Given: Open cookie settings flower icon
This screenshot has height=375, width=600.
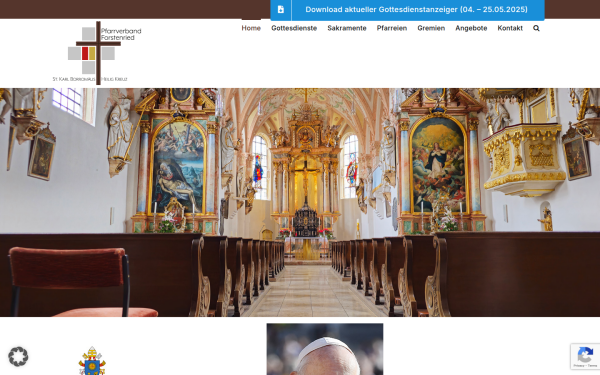Looking at the screenshot, I should tap(18, 357).
